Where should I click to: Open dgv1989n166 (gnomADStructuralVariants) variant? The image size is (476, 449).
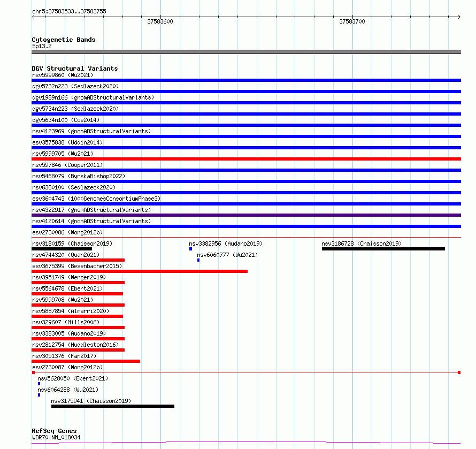[93, 97]
